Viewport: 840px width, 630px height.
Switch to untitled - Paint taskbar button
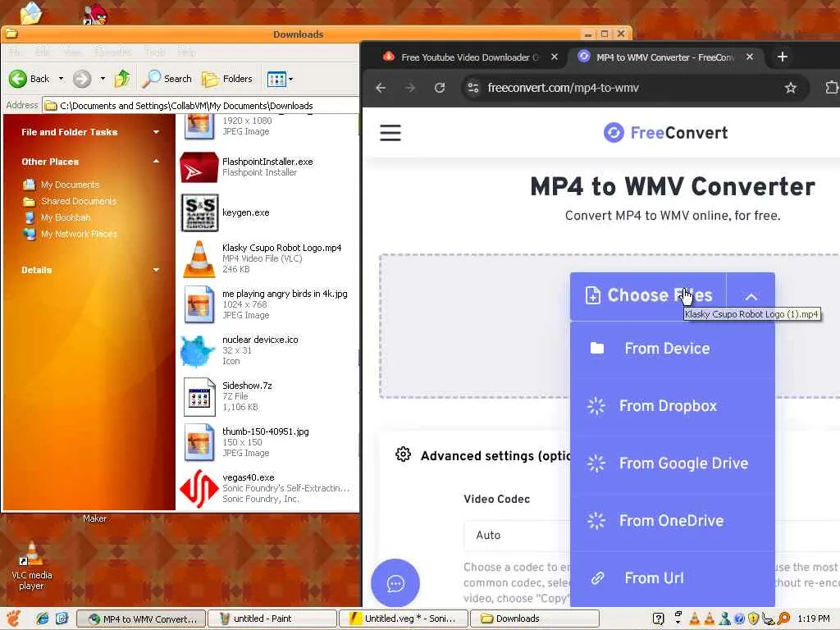[x=272, y=619]
